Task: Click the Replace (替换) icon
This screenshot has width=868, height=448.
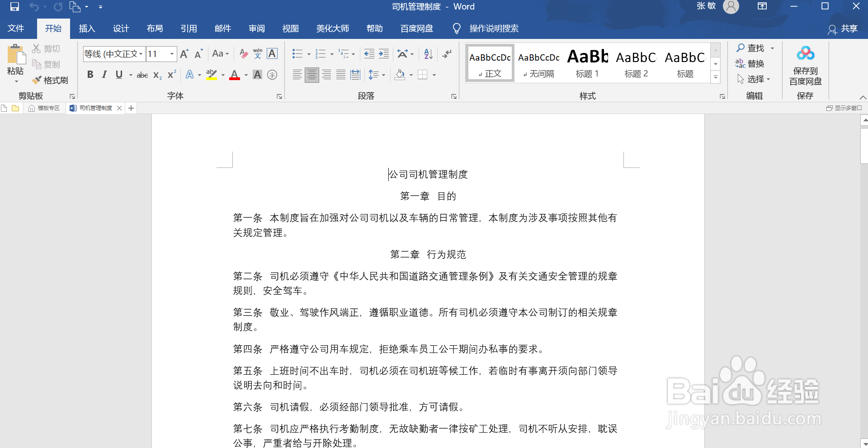Action: click(752, 63)
